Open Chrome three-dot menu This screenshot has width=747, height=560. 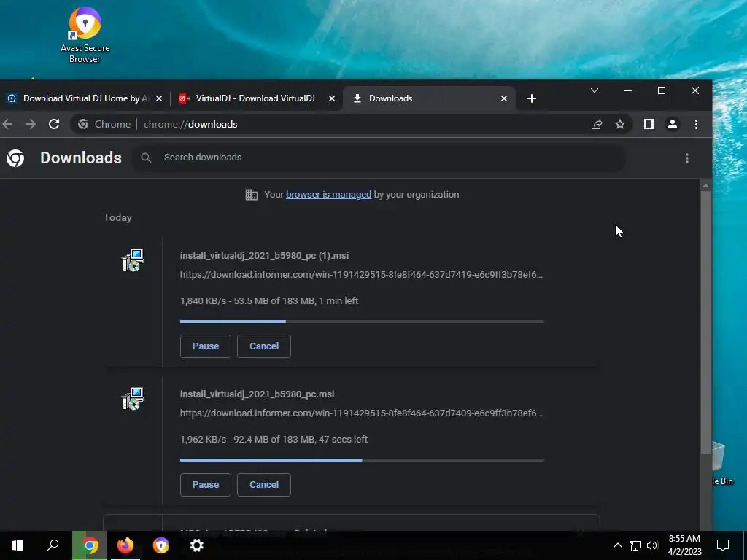(696, 124)
